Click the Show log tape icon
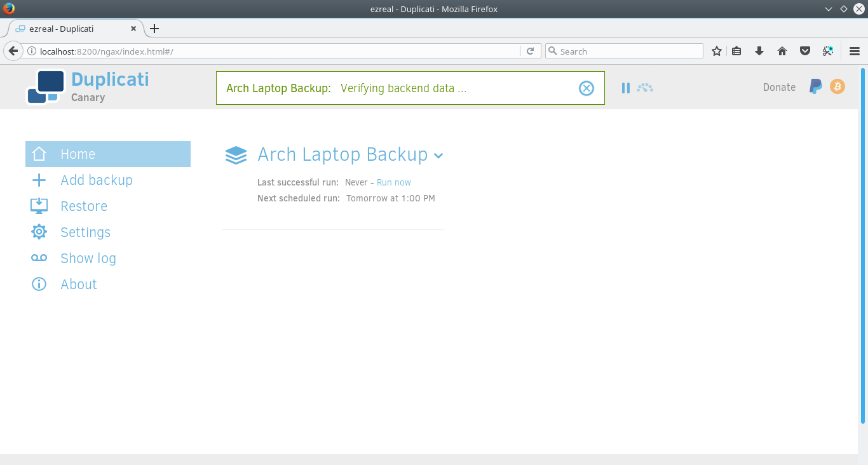This screenshot has width=868, height=465. click(x=39, y=258)
